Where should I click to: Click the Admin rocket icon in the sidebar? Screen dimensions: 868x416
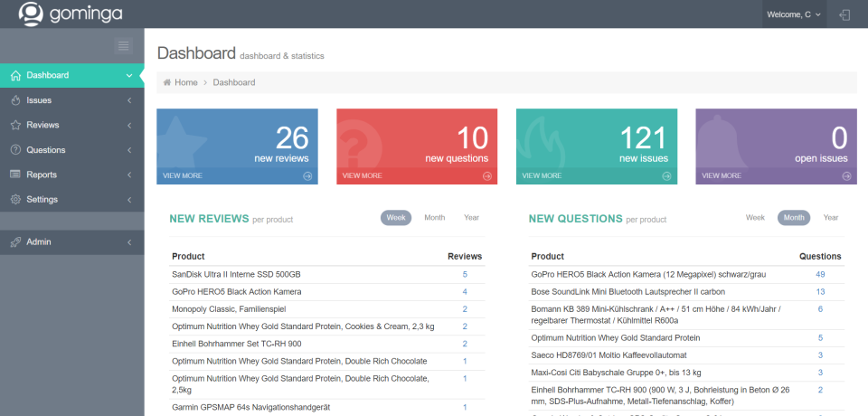[15, 242]
